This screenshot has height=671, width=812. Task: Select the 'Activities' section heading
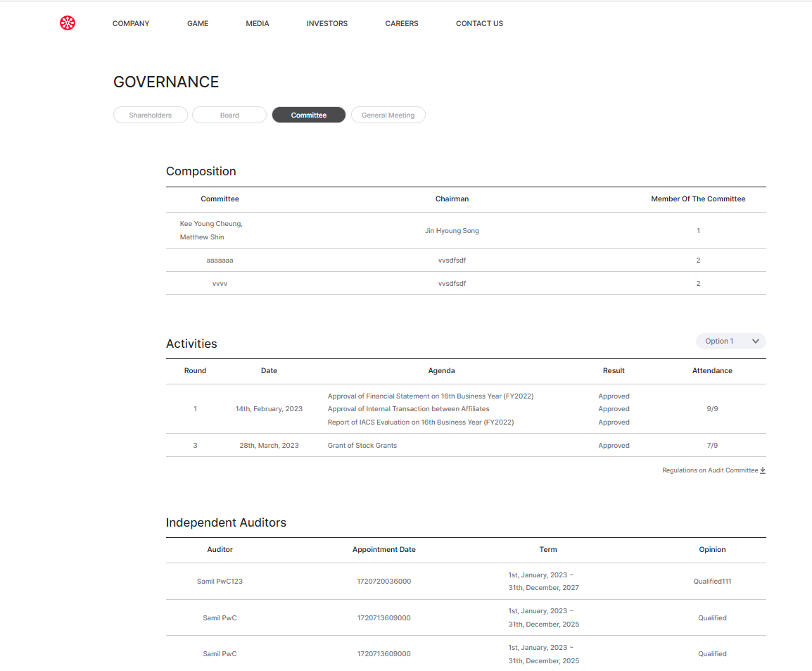pos(191,344)
